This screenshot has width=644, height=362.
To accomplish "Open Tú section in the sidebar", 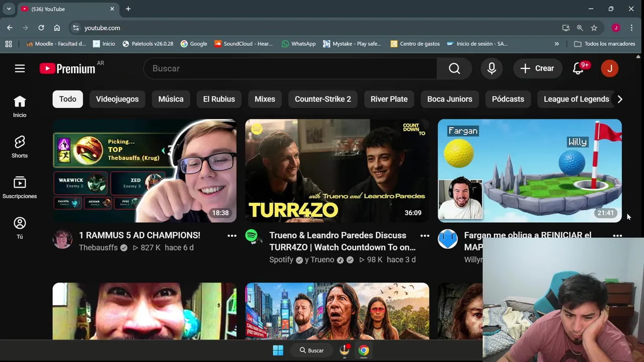I will 20,228.
